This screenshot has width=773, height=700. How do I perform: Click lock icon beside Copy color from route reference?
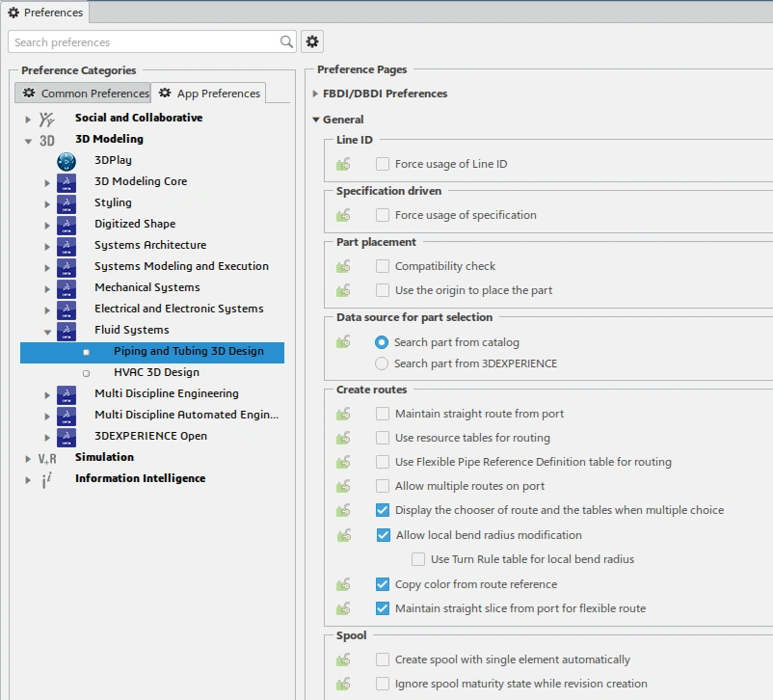(x=343, y=584)
